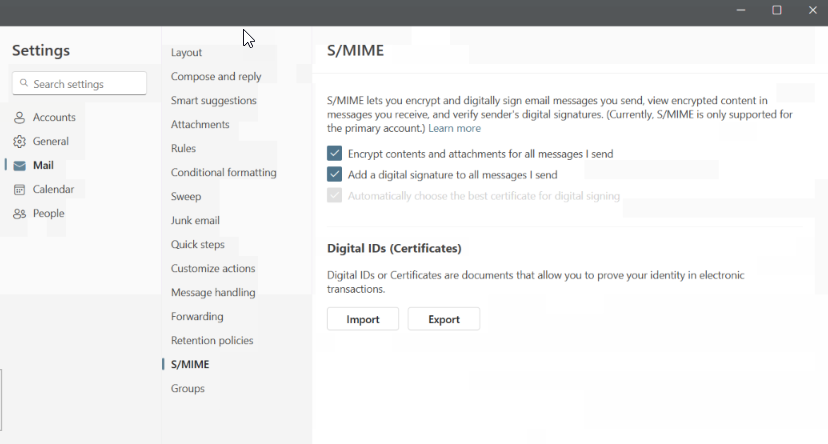Go to Layout mail settings
This screenshot has width=828, height=444.
pos(186,52)
